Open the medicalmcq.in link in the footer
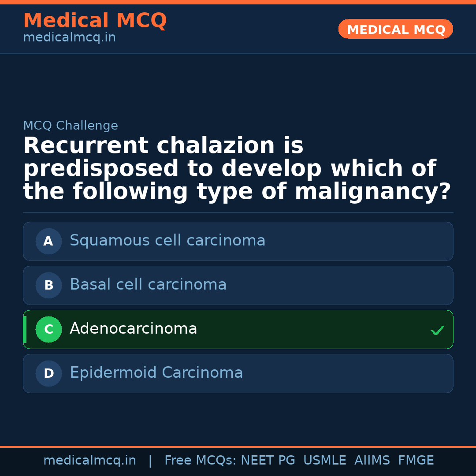The width and height of the screenshot is (476, 476). tap(89, 461)
